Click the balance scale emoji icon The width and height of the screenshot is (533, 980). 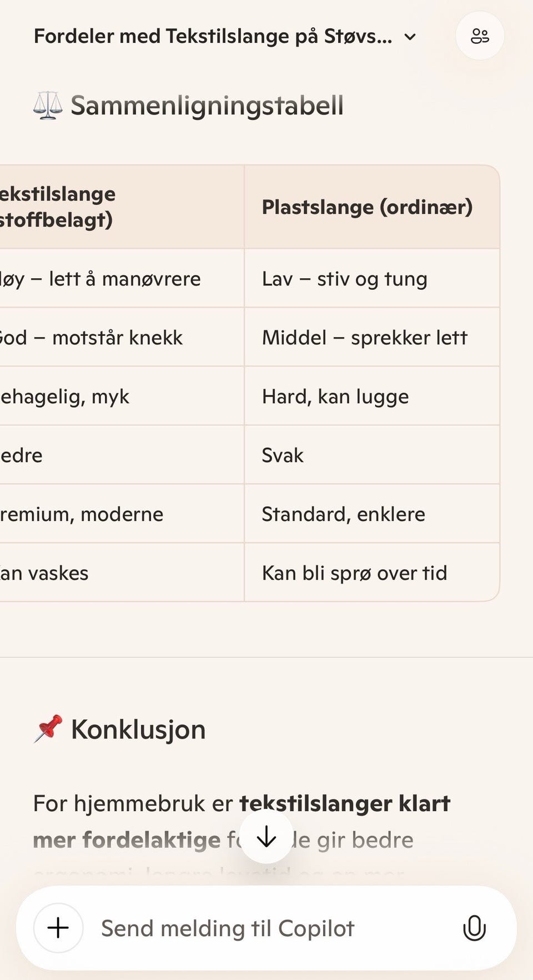click(x=47, y=105)
